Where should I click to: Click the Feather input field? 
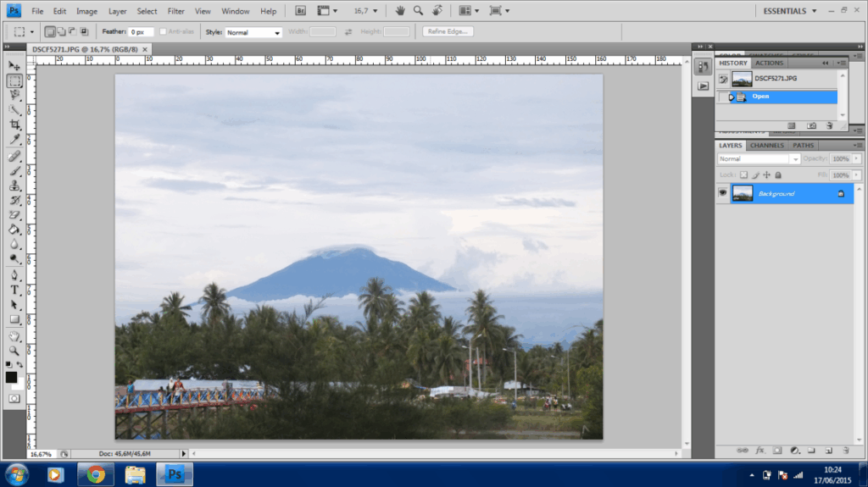click(141, 31)
